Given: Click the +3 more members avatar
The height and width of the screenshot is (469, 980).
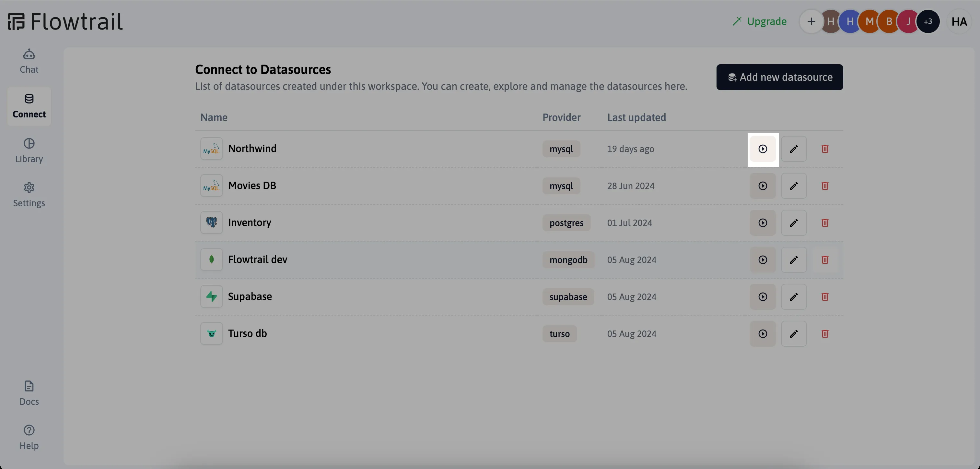Looking at the screenshot, I should (928, 21).
